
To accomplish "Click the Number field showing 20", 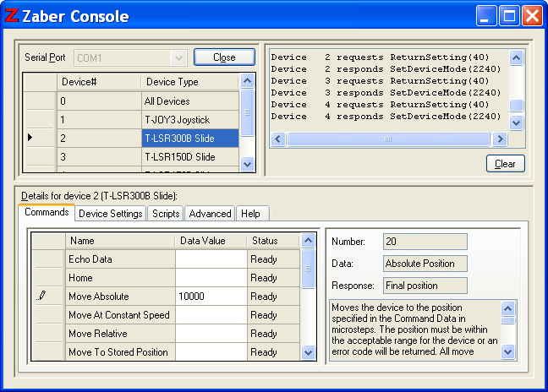I will tap(425, 242).
